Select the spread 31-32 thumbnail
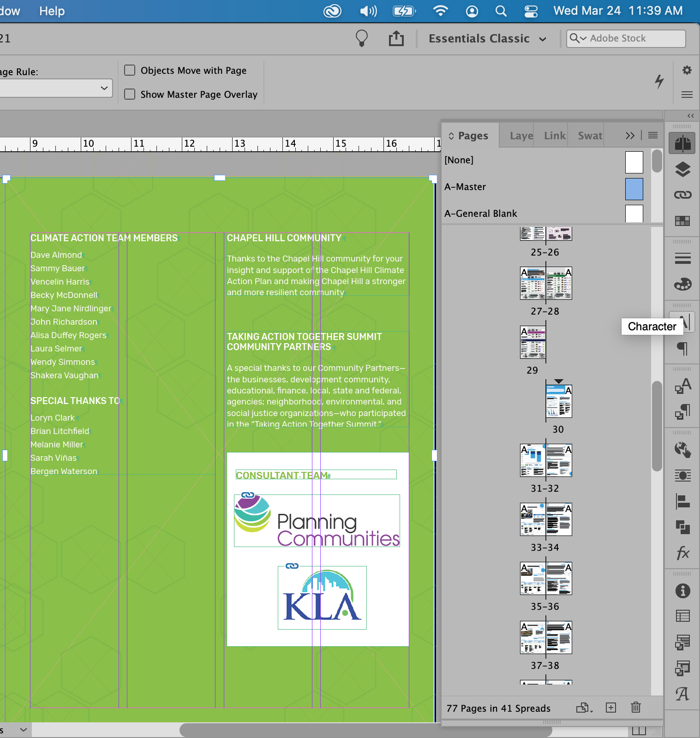 pos(546,460)
